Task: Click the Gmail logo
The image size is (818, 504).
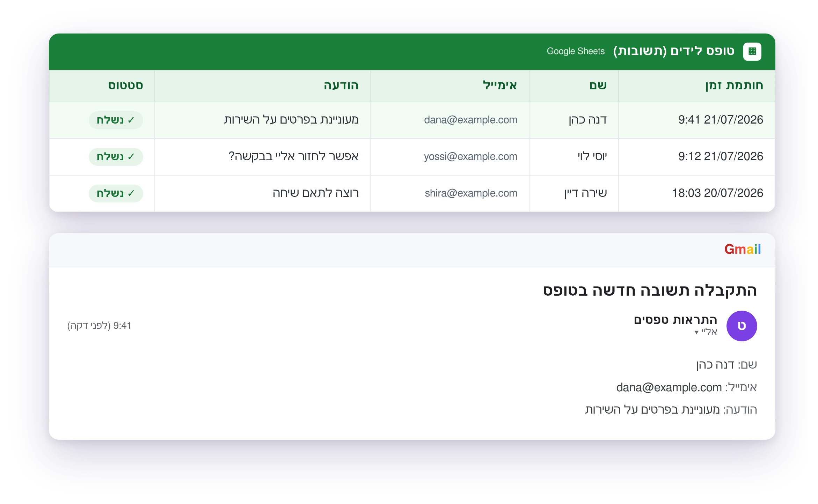Action: pos(742,249)
